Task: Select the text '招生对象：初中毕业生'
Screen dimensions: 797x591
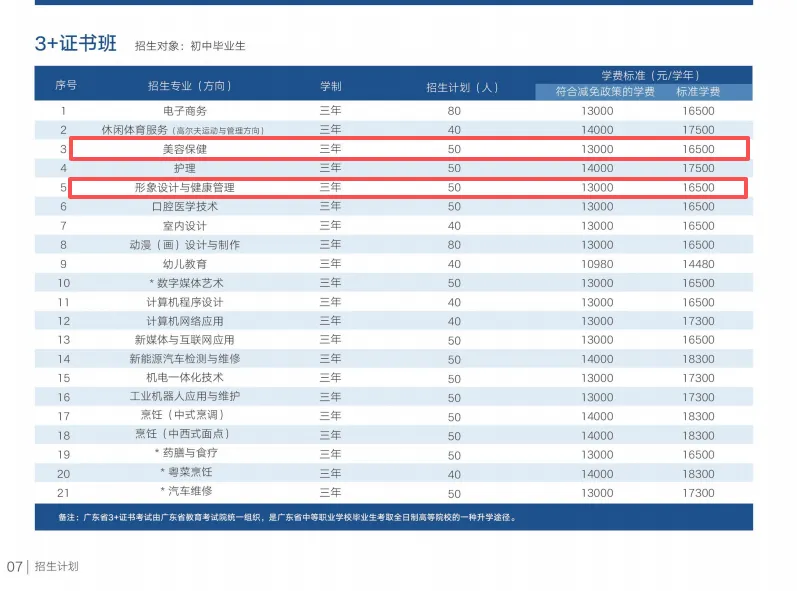Action: pos(190,46)
